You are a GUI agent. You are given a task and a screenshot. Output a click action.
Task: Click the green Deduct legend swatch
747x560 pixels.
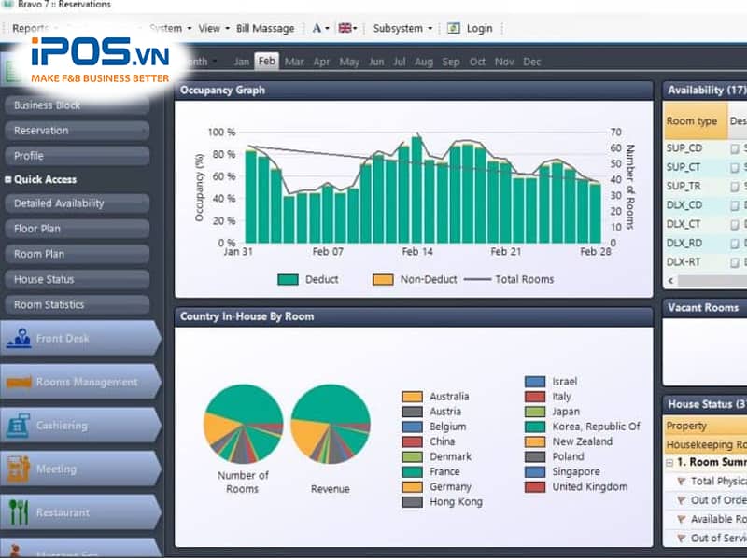[x=288, y=279]
